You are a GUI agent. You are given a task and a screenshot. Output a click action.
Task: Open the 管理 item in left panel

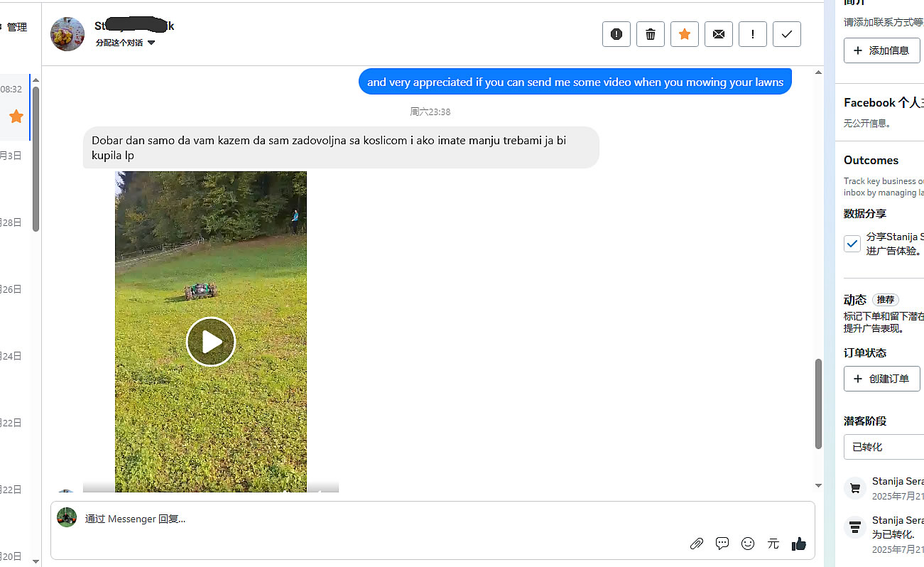click(x=17, y=27)
